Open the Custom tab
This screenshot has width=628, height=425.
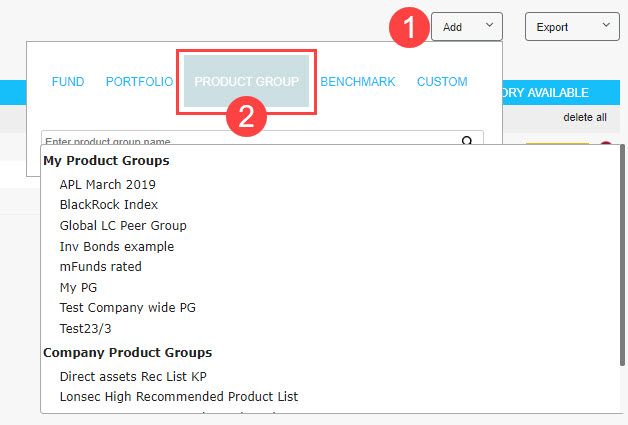442,82
